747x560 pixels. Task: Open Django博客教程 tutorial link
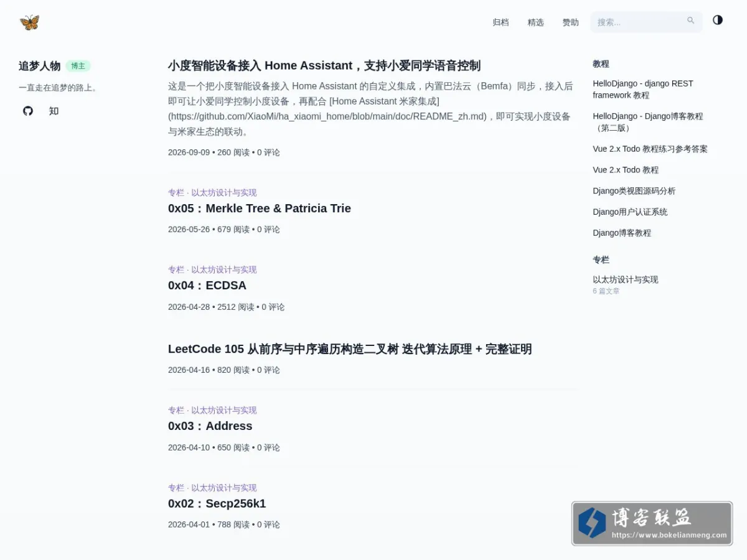point(622,233)
